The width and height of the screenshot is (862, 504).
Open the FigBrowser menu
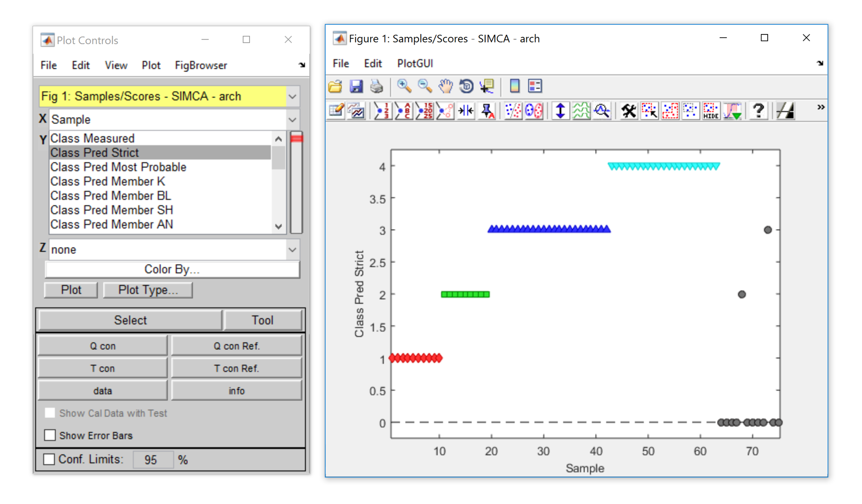coord(201,65)
